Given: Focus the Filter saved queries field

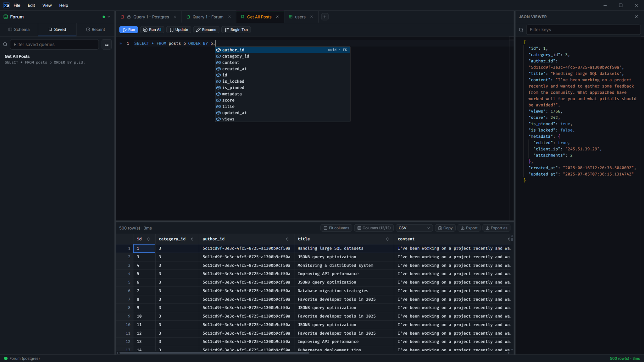Looking at the screenshot, I should [x=54, y=45].
